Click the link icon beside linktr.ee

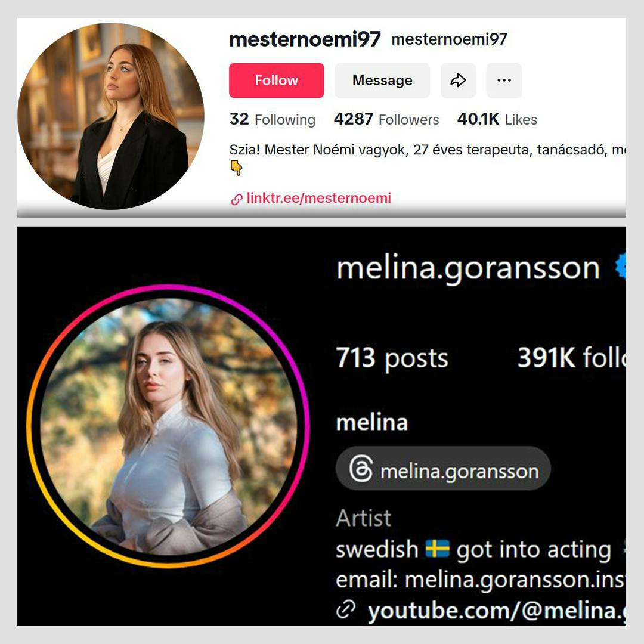[x=237, y=199]
